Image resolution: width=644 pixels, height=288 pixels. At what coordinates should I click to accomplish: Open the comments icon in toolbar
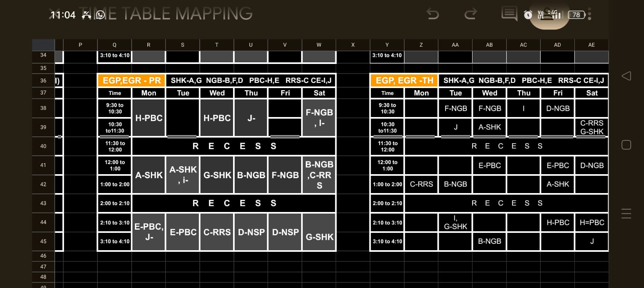(x=509, y=14)
